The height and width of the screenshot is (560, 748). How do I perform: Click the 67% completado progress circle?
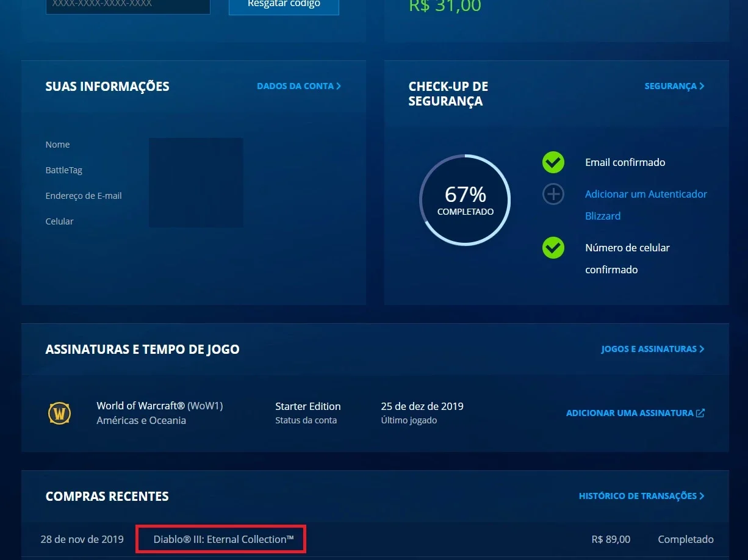click(x=465, y=200)
